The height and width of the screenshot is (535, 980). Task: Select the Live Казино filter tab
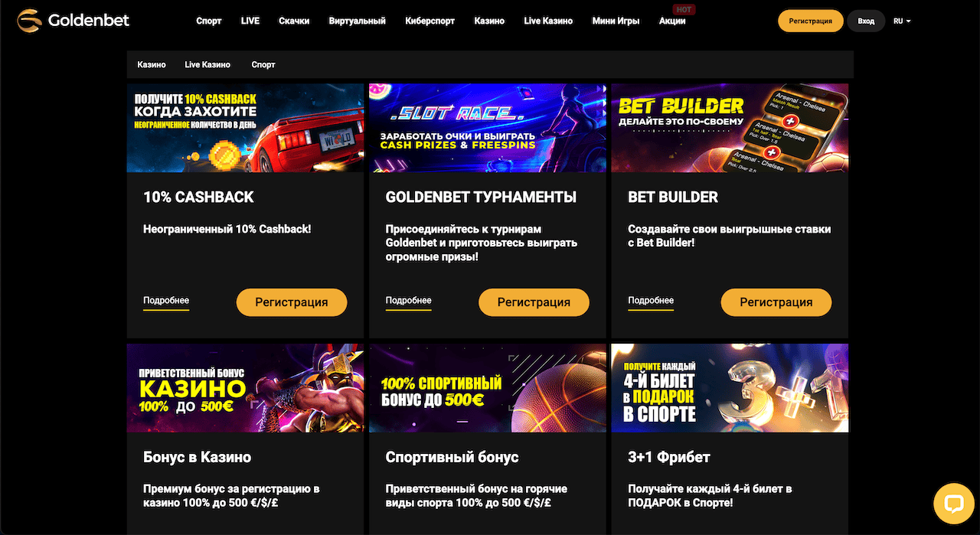pyautogui.click(x=207, y=65)
